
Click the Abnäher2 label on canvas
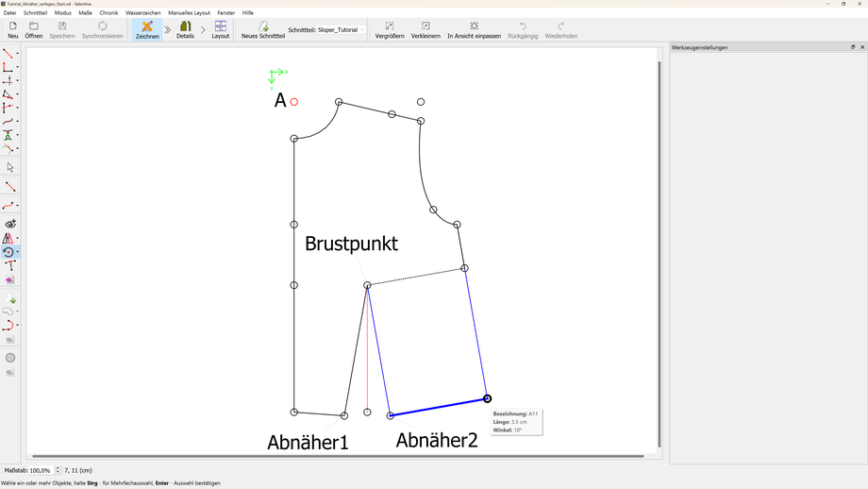click(x=437, y=440)
